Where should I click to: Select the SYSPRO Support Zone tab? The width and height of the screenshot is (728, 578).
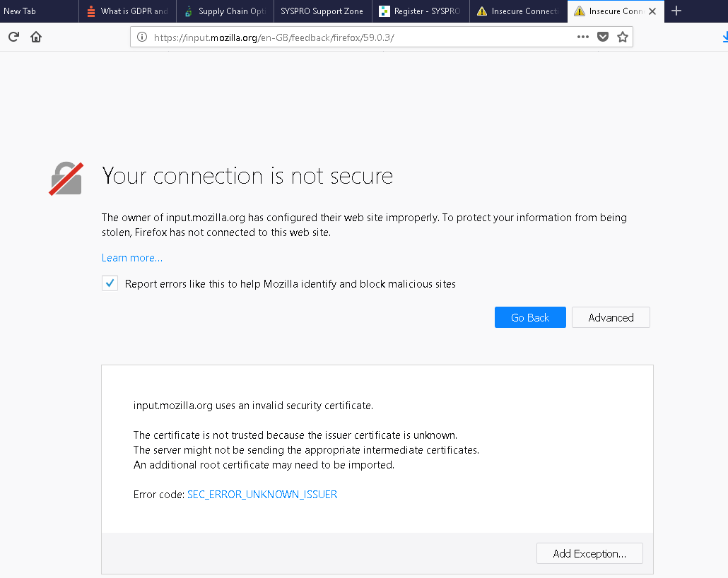click(322, 11)
